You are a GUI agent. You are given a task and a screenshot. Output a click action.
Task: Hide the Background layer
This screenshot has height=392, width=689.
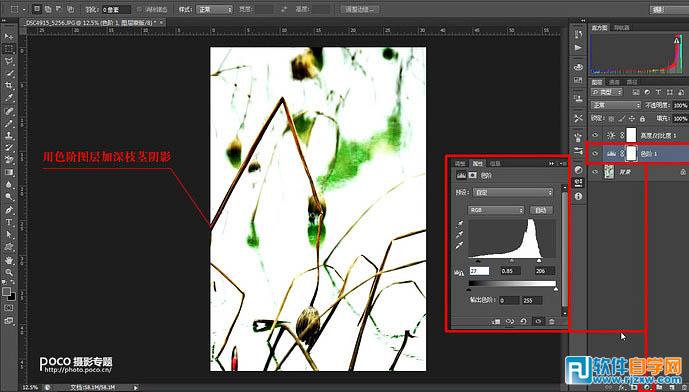pyautogui.click(x=595, y=172)
